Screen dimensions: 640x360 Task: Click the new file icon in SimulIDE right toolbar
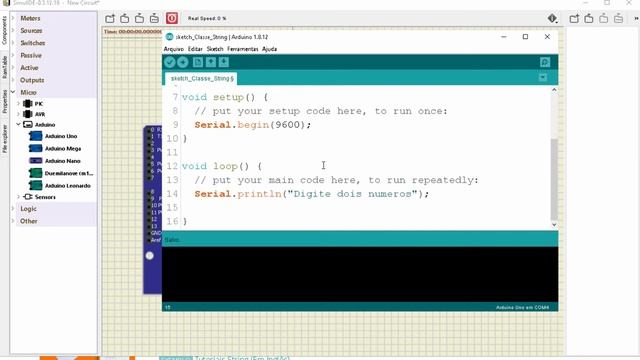(574, 18)
